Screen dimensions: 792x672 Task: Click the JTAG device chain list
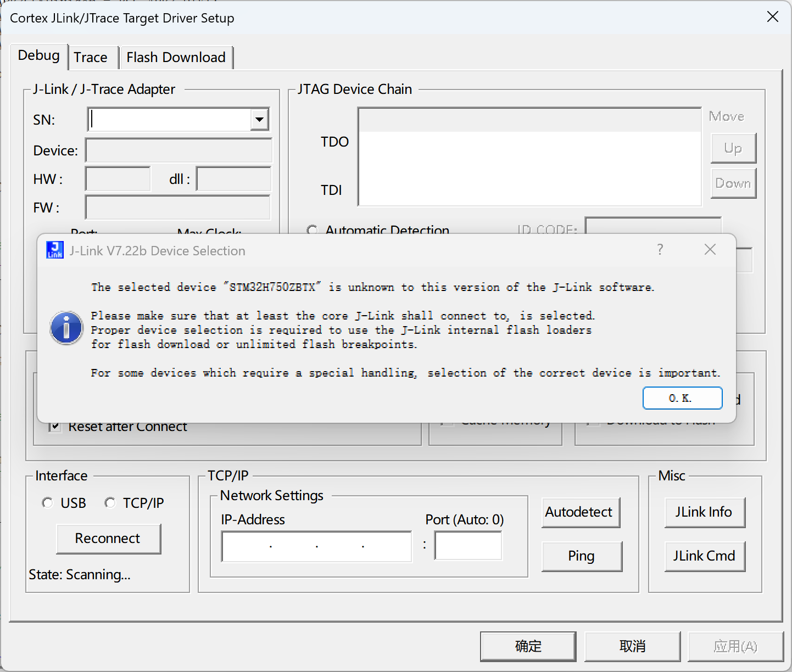(x=530, y=157)
